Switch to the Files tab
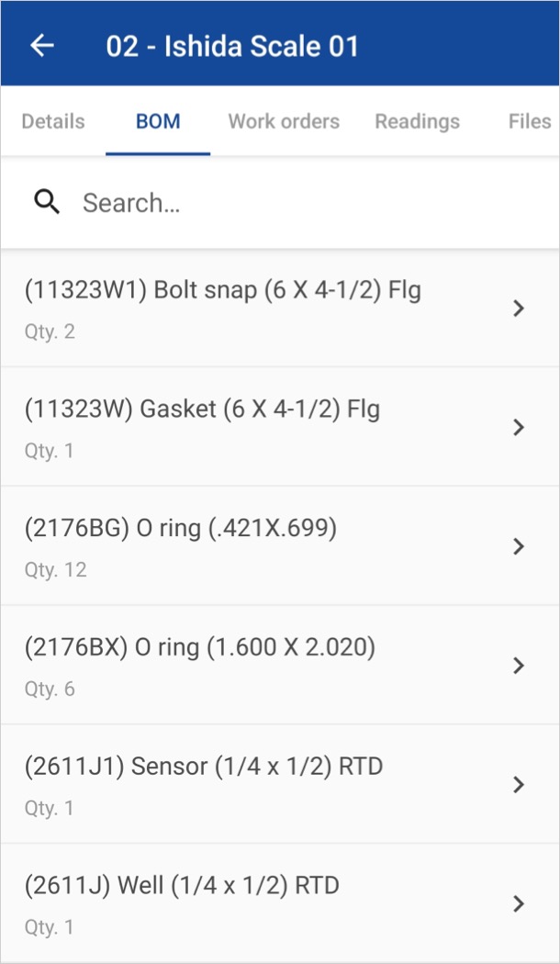This screenshot has height=964, width=560. click(x=529, y=121)
